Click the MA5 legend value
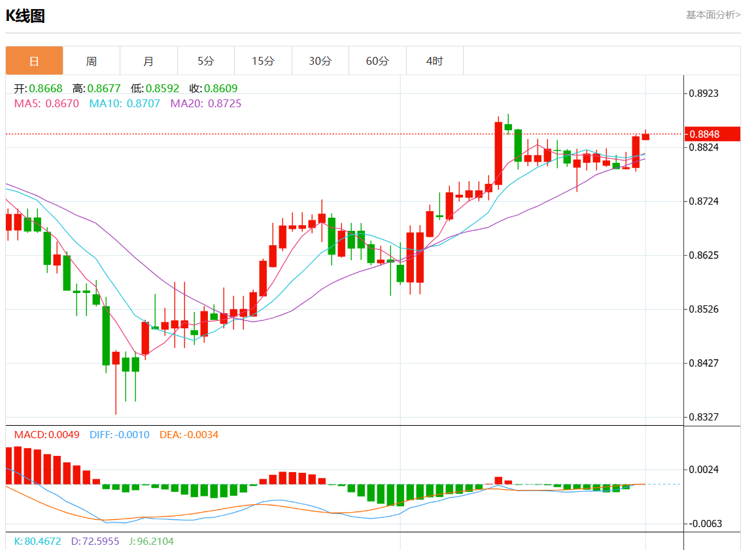756x550 pixels. pyautogui.click(x=46, y=103)
